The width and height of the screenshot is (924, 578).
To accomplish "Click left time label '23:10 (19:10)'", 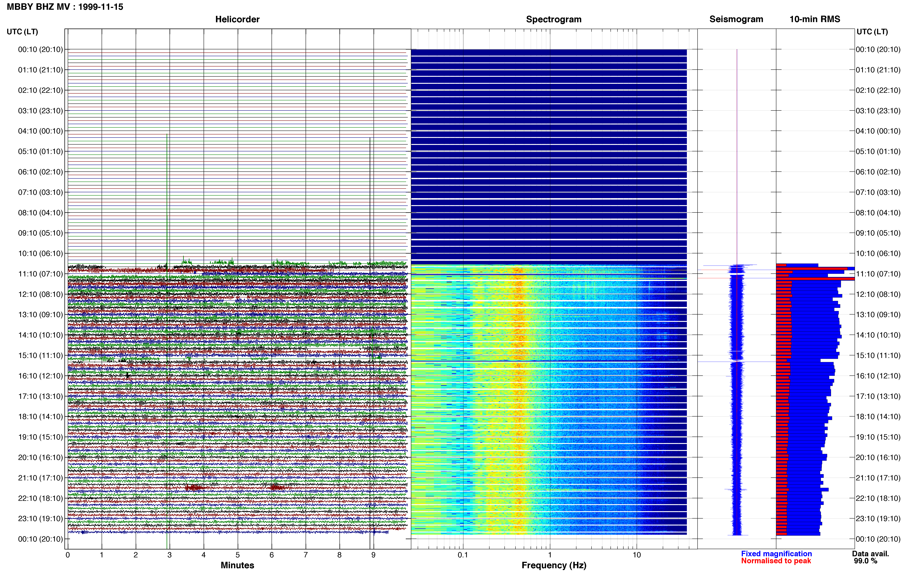I will [41, 519].
